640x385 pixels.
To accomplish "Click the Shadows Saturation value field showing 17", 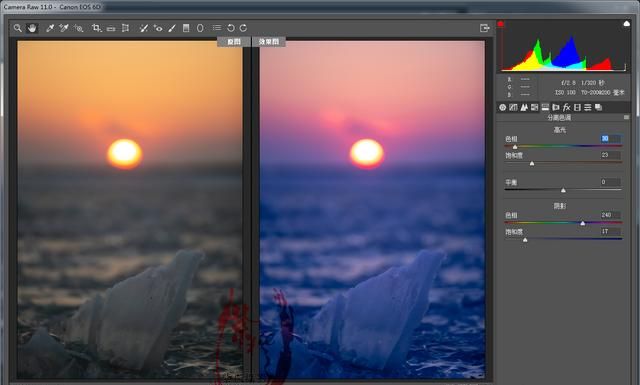I will [x=611, y=231].
